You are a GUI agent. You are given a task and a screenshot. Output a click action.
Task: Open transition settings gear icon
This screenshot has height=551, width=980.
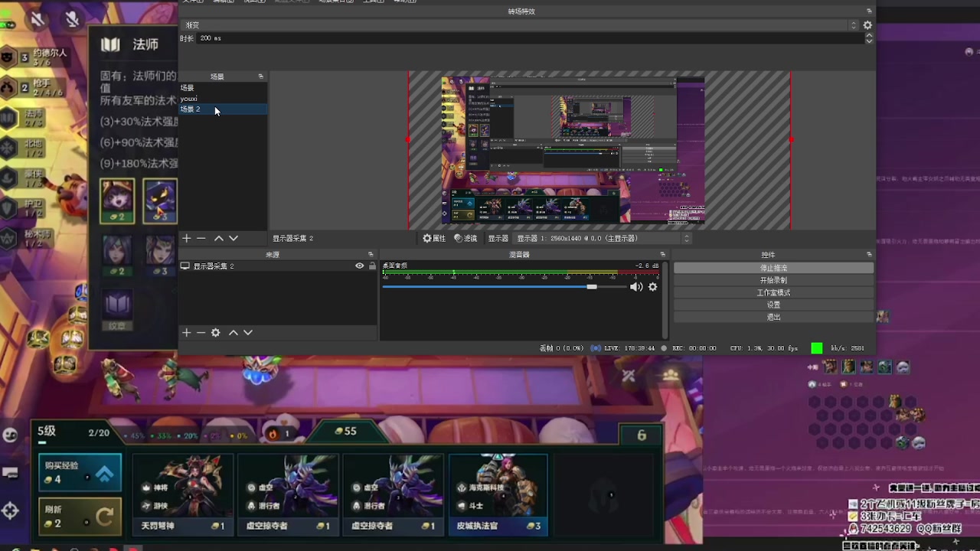(x=867, y=25)
